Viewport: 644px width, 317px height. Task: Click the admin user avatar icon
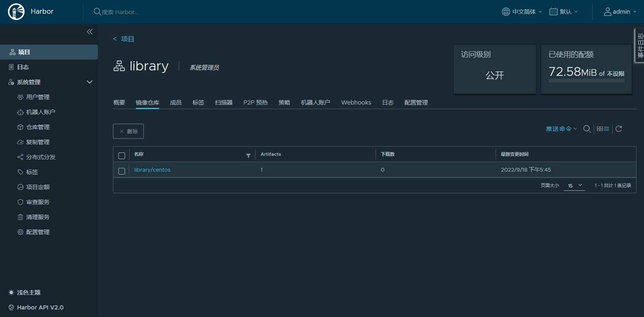click(x=608, y=12)
